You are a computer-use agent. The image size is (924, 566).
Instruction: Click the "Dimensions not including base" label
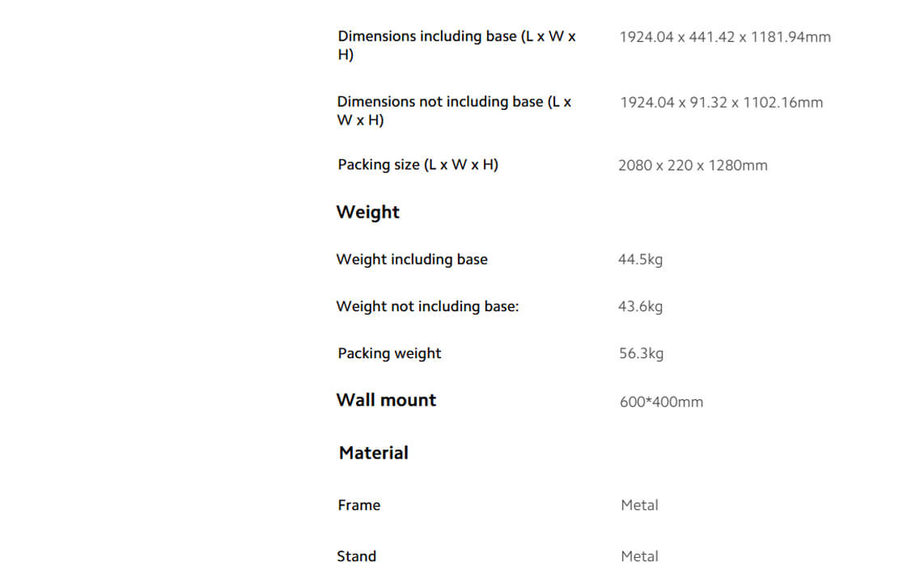tap(454, 111)
